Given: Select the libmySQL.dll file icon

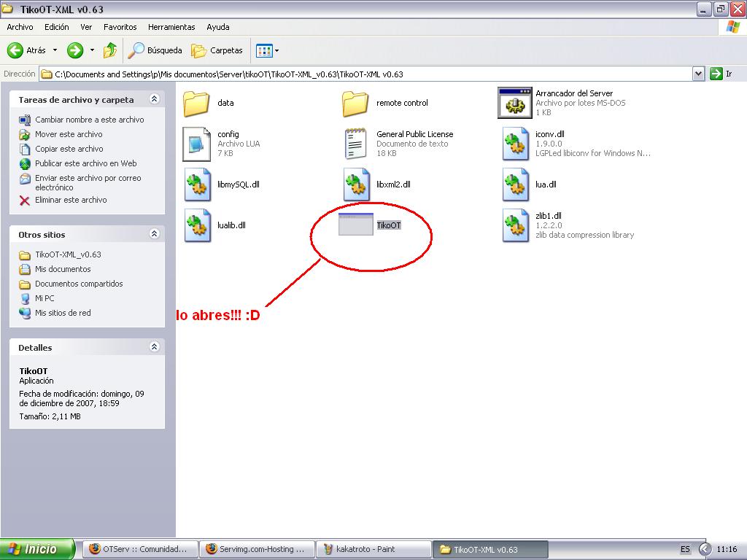Looking at the screenshot, I should 198,184.
